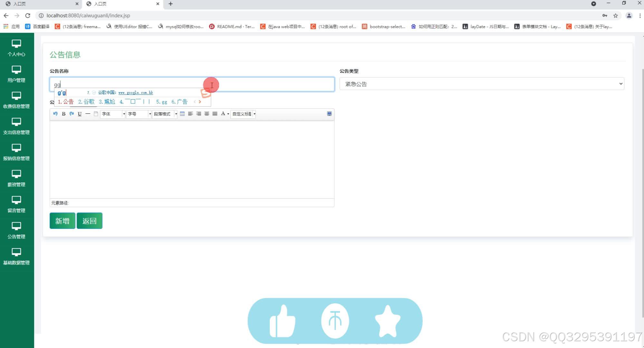Choose IME candidate 6. 广告
Image resolution: width=644 pixels, height=348 pixels.
179,101
